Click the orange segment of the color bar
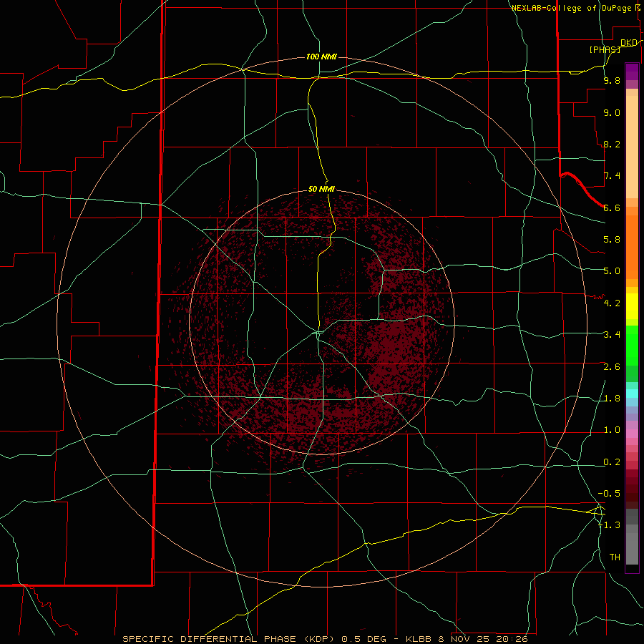The width and height of the screenshot is (644, 644). pyautogui.click(x=632, y=247)
